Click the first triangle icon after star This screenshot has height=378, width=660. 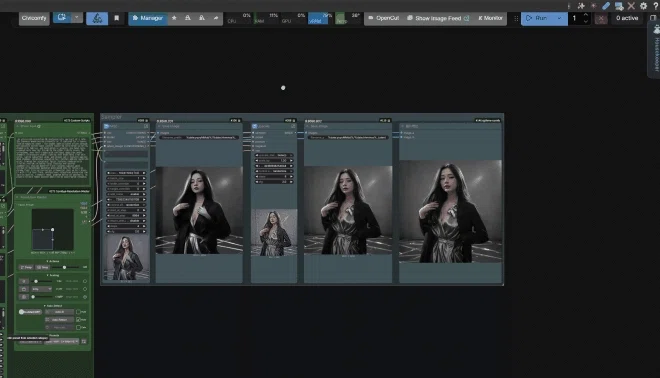coord(188,18)
